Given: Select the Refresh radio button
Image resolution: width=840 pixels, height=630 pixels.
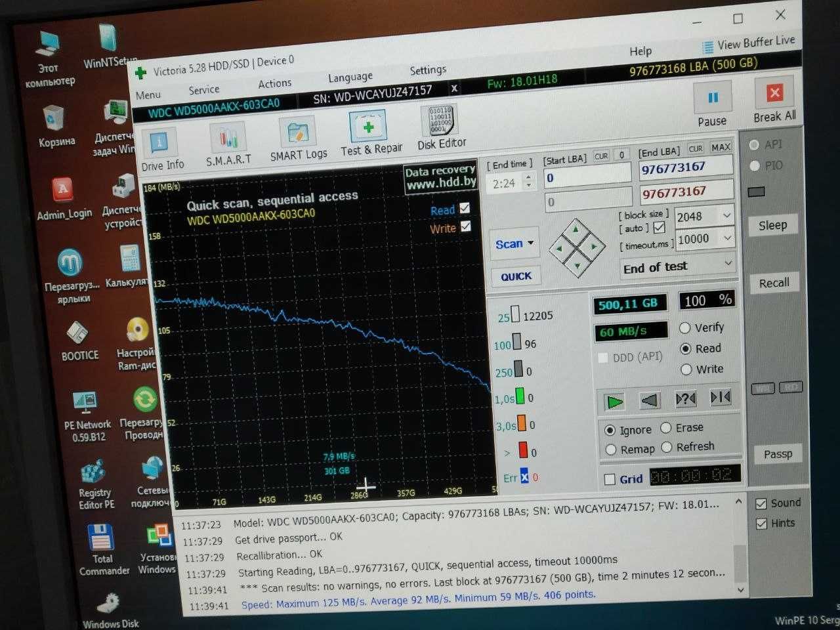Looking at the screenshot, I should tap(667, 447).
